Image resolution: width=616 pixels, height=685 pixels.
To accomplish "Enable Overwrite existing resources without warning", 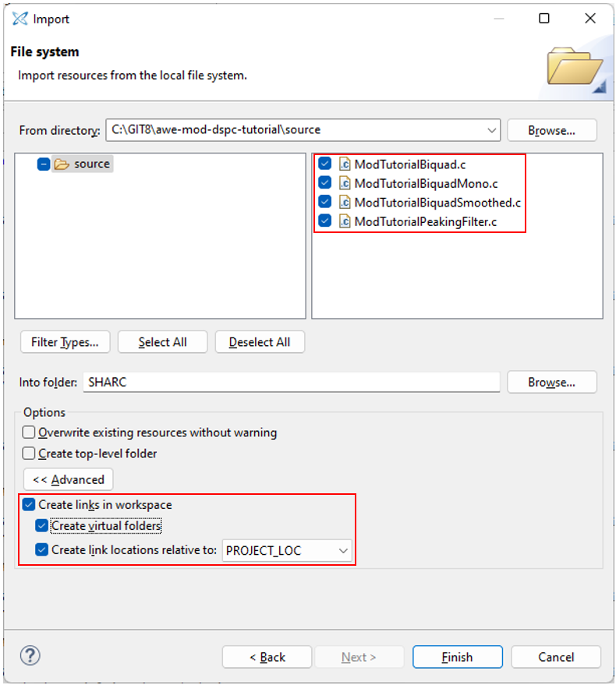I will [x=29, y=433].
